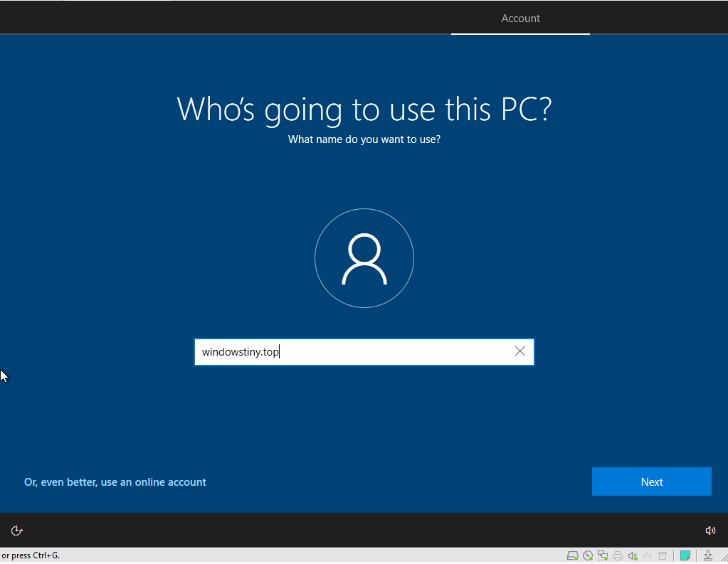Click the setup screen volume speaker icon
The image size is (728, 564).
710,530
